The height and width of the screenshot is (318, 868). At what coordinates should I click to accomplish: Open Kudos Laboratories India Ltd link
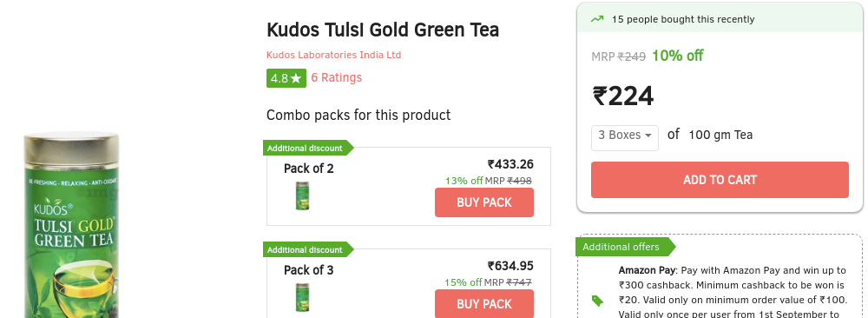334,55
